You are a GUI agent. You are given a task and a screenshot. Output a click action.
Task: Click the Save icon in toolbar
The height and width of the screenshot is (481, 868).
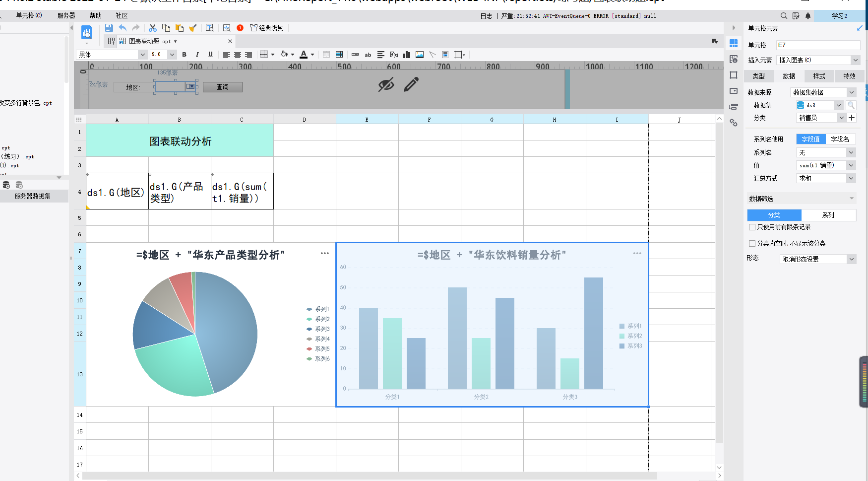click(109, 28)
